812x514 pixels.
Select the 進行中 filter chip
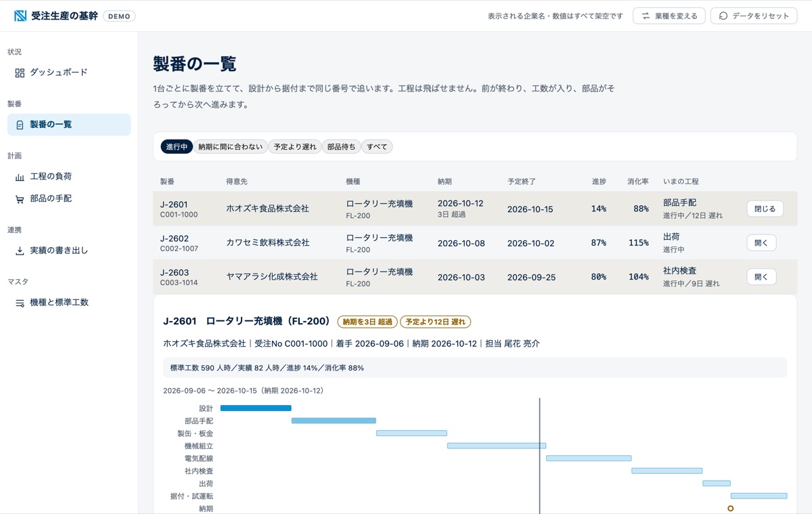[177, 146]
